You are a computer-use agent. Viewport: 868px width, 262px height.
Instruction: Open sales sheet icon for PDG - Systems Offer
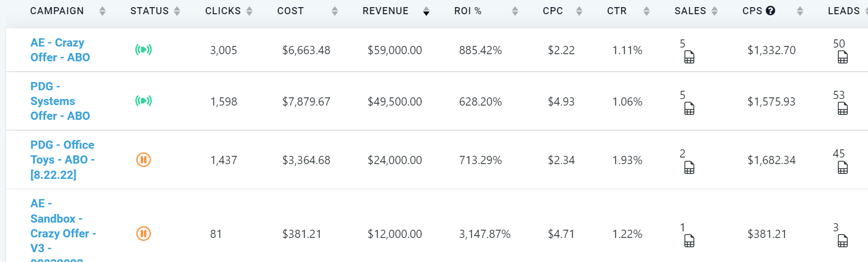[689, 109]
